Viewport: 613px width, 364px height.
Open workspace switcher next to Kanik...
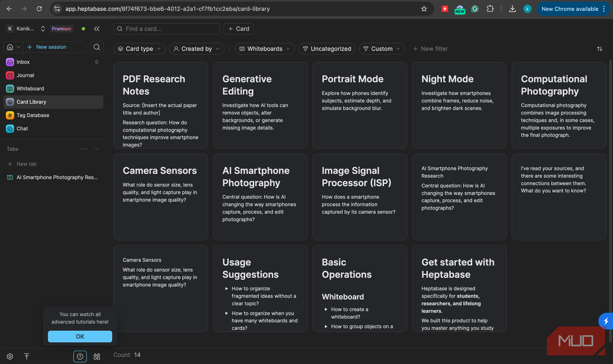[x=43, y=29]
